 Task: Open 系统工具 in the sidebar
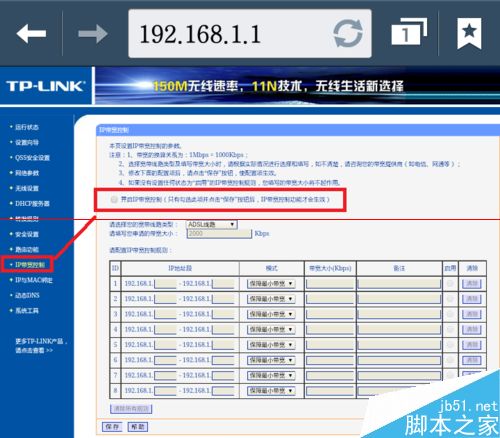[x=27, y=311]
